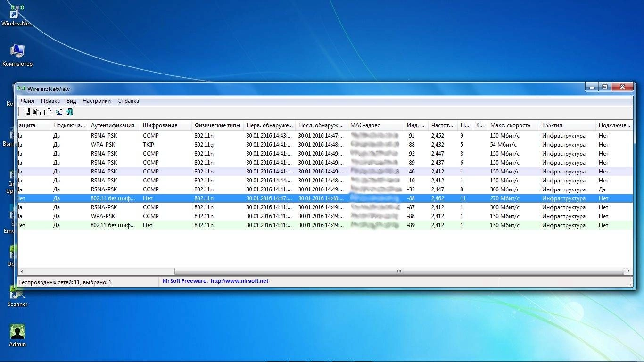Click the Частот... column header
The height and width of the screenshot is (362, 644).
click(x=443, y=125)
